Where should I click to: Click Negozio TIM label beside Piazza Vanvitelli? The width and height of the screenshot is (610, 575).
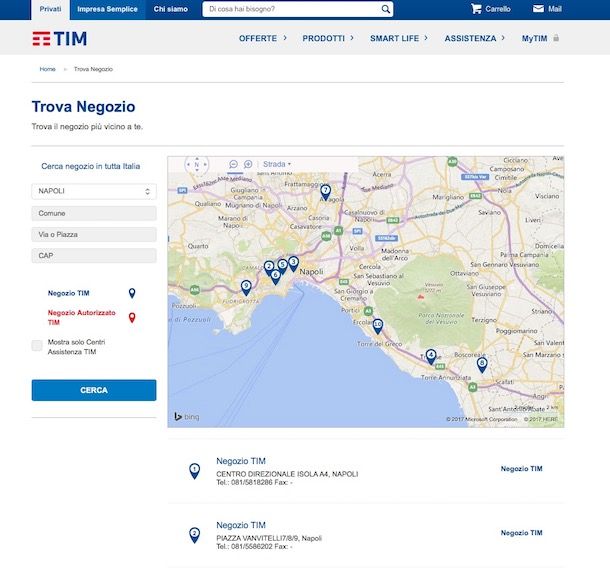click(521, 533)
